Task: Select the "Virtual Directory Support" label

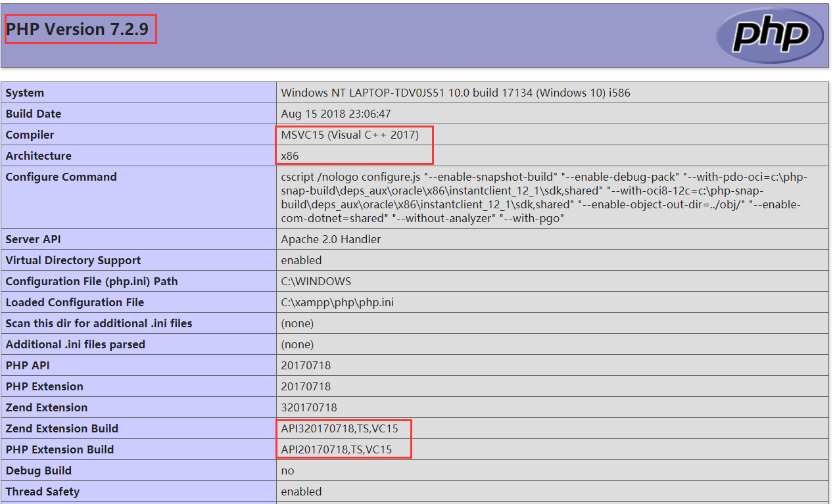Action: click(74, 260)
